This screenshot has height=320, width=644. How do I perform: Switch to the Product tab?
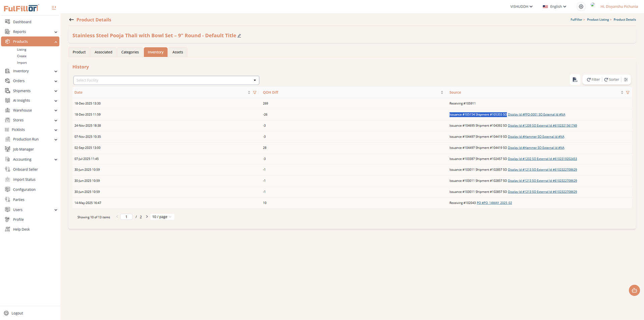click(x=79, y=52)
